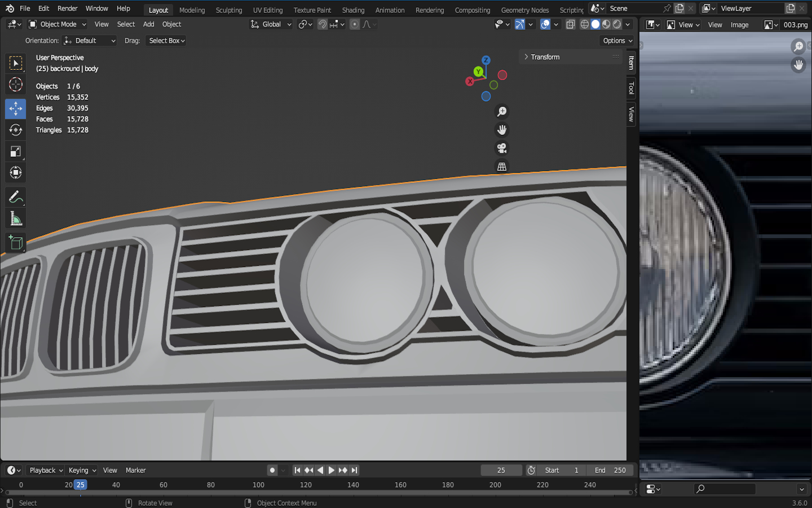The height and width of the screenshot is (508, 812).
Task: Toggle X-ray display mode
Action: [x=570, y=24]
